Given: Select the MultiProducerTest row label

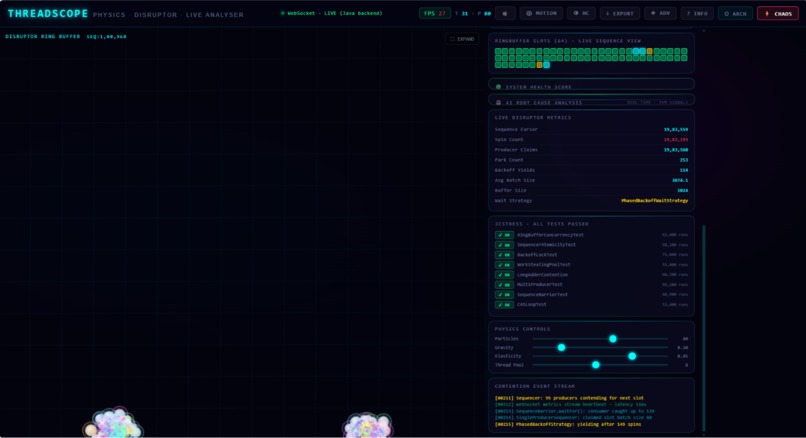Looking at the screenshot, I should (x=540, y=285).
